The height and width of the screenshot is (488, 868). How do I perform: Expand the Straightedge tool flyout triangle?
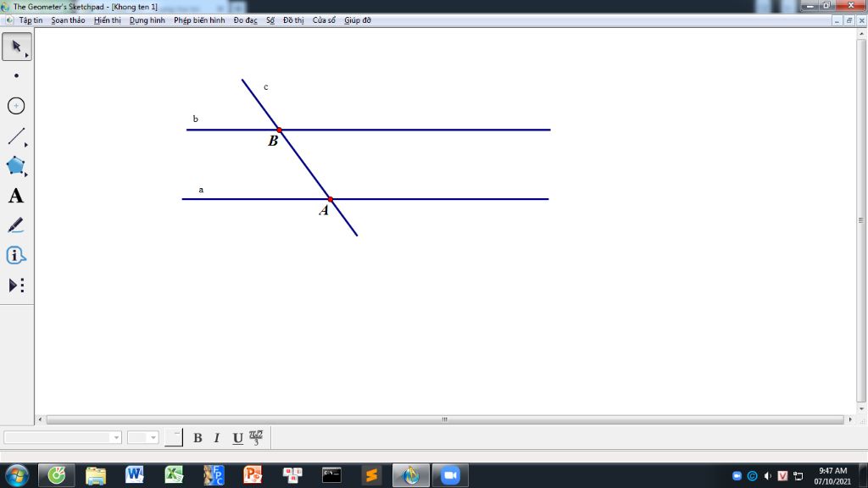coord(26,144)
